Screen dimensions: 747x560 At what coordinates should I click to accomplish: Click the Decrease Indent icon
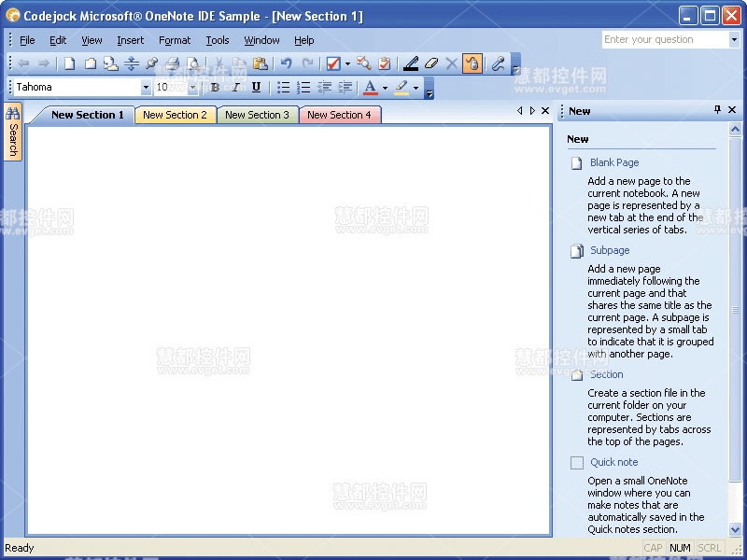[324, 87]
